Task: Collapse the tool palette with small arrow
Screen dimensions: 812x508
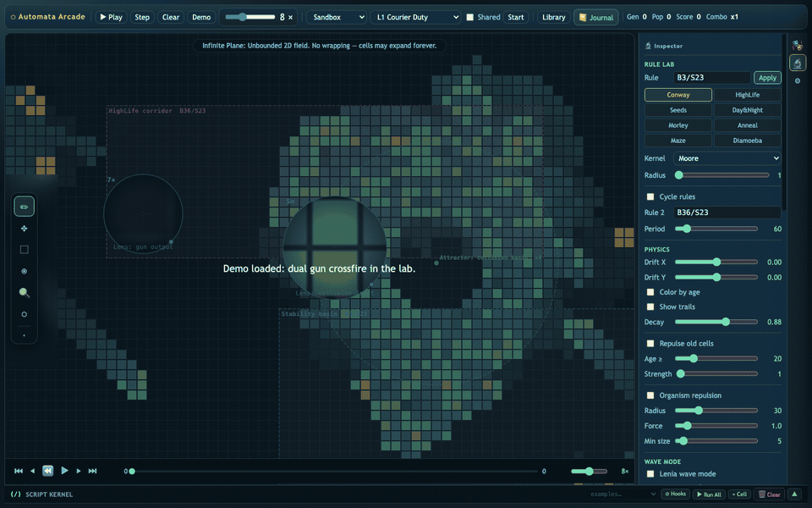Action: tap(24, 335)
